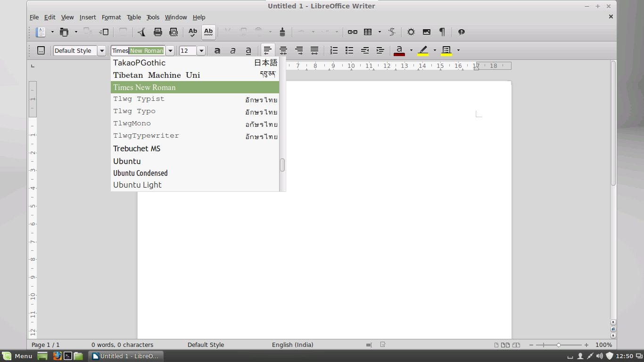
Task: Open the Navigation circular button on scrollbar
Action: [613, 329]
